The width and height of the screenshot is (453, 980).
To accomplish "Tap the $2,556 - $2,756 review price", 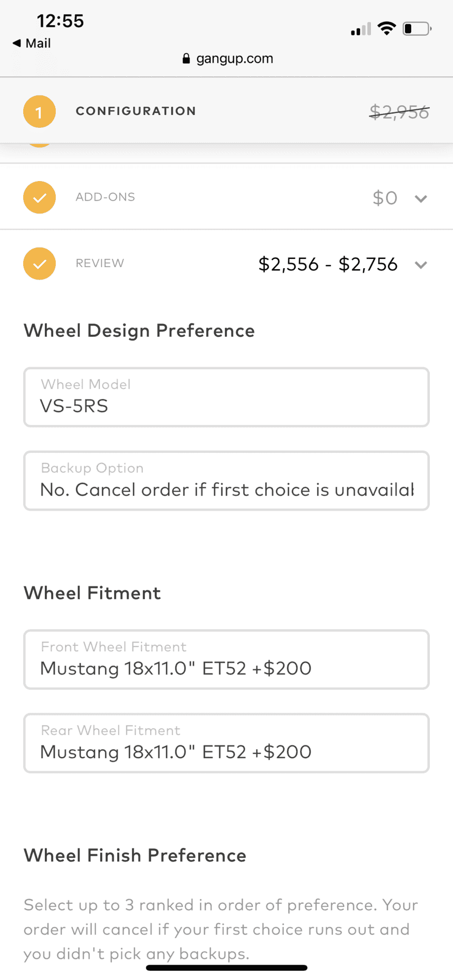I will (328, 264).
